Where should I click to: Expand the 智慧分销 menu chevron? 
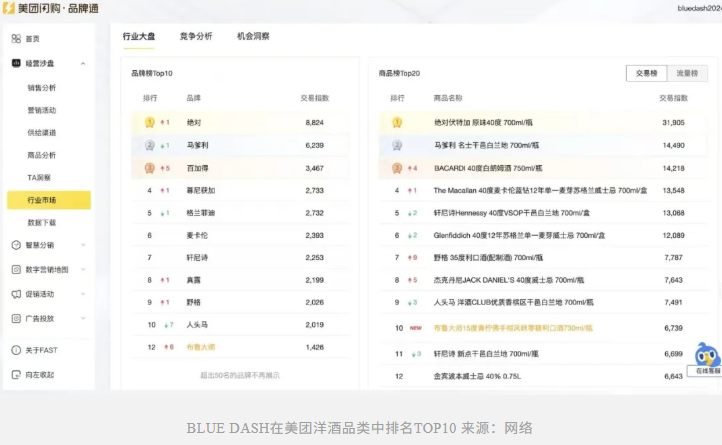pyautogui.click(x=83, y=245)
